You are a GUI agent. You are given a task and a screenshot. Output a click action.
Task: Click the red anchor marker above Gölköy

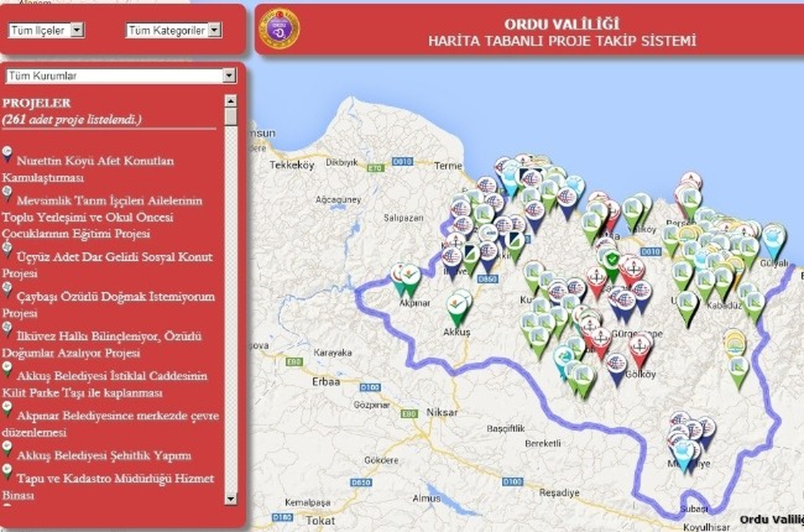[641, 350]
